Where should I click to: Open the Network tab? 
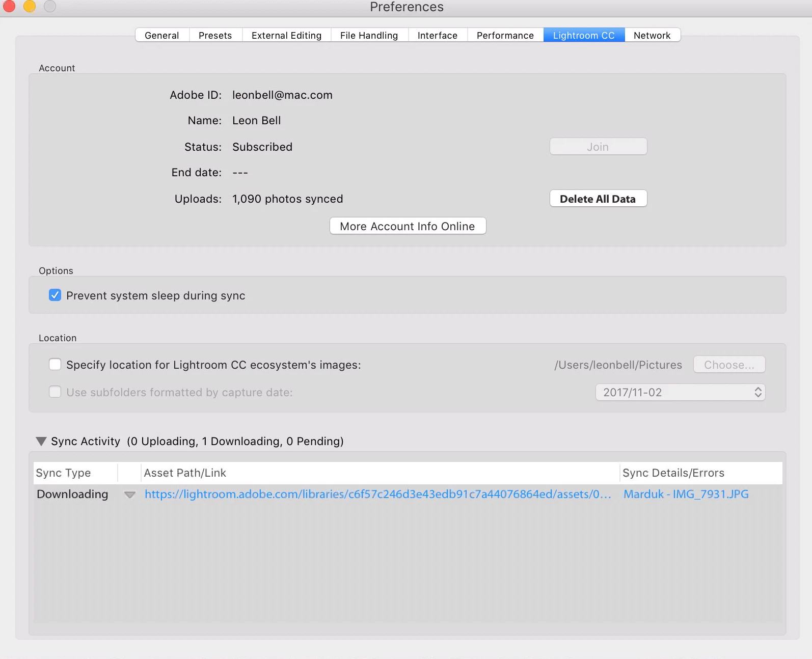(x=652, y=35)
